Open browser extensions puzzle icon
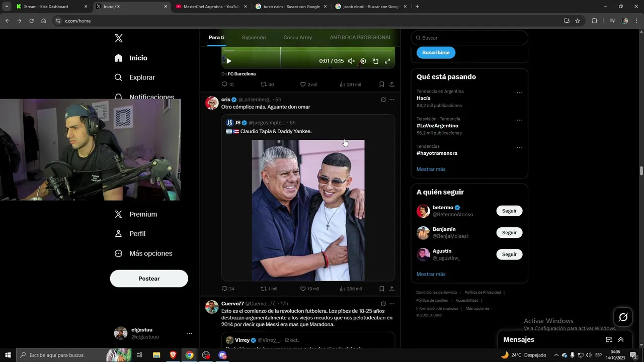 pos(594,21)
